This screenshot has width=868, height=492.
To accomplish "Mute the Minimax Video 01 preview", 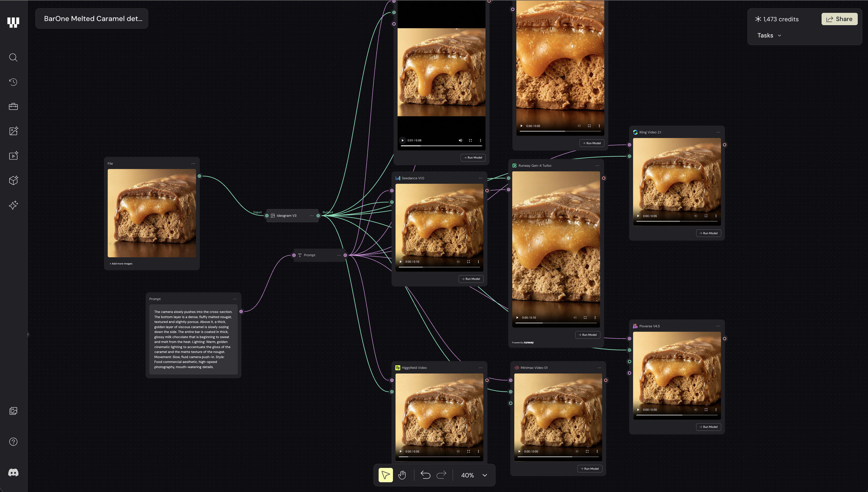I will tap(577, 451).
